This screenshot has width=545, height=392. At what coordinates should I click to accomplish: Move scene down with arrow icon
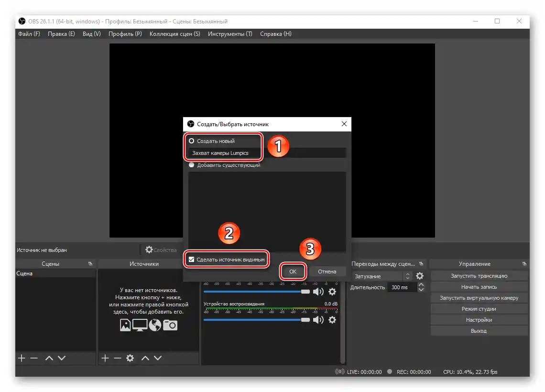(62, 358)
